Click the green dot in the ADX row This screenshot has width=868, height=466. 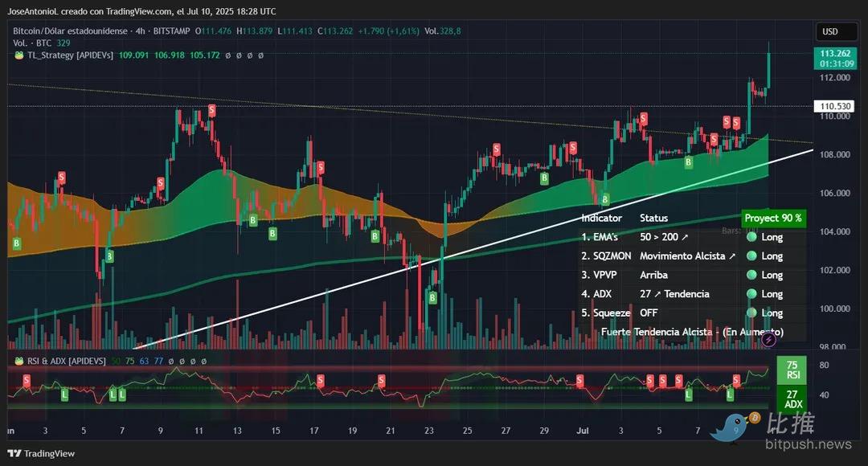751,294
